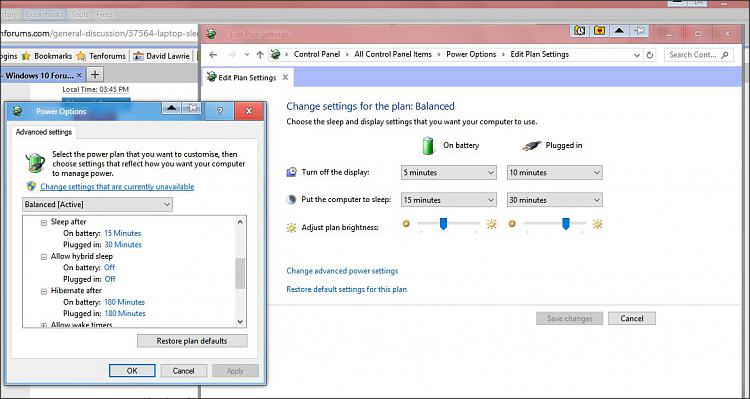Open the Balanced [Active] plan dropdown
750x399 pixels.
pos(97,204)
